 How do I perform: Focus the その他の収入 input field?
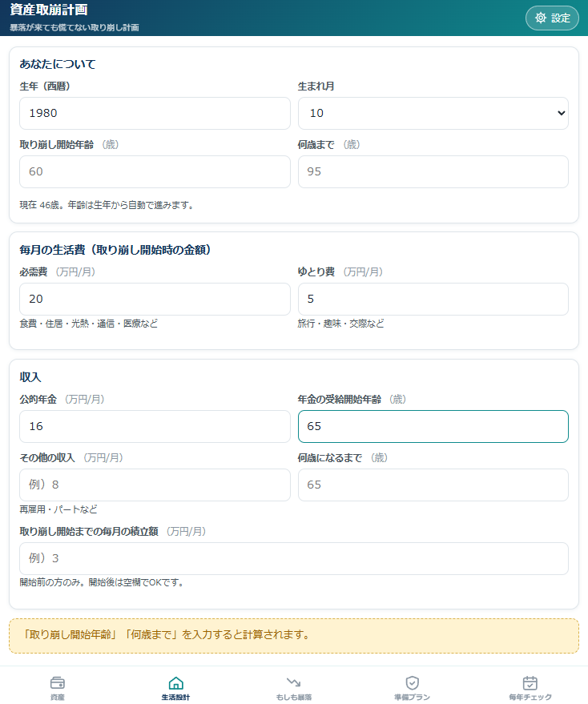click(x=155, y=485)
